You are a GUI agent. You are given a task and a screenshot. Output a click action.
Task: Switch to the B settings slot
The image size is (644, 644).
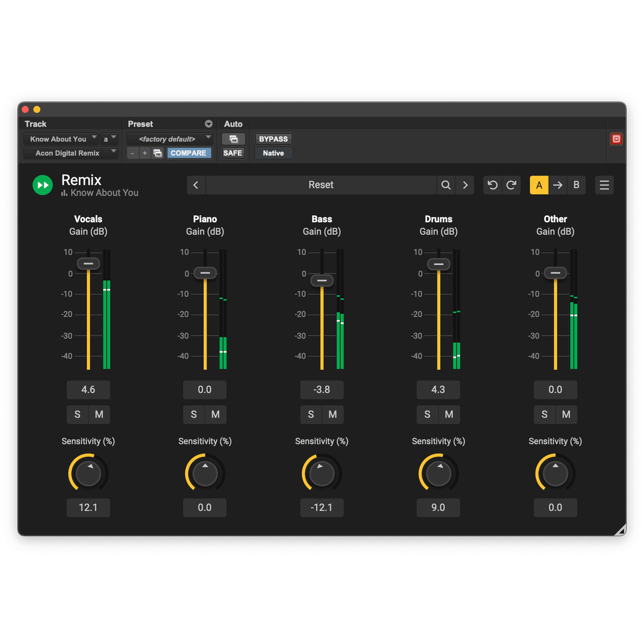click(576, 185)
